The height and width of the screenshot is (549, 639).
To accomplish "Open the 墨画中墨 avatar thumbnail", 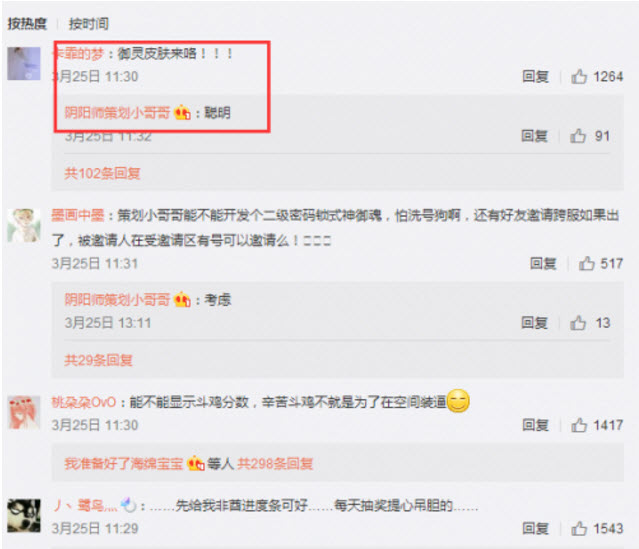I will point(24,225).
